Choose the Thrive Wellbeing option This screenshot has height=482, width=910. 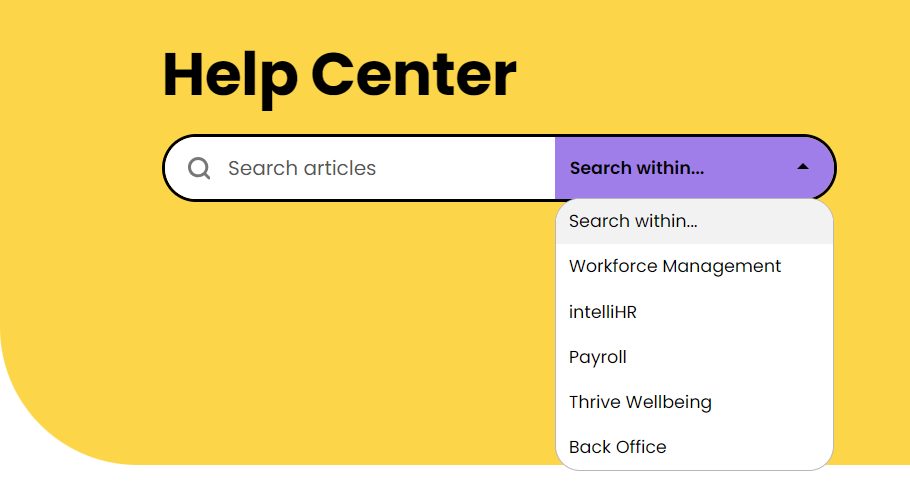[x=694, y=402]
